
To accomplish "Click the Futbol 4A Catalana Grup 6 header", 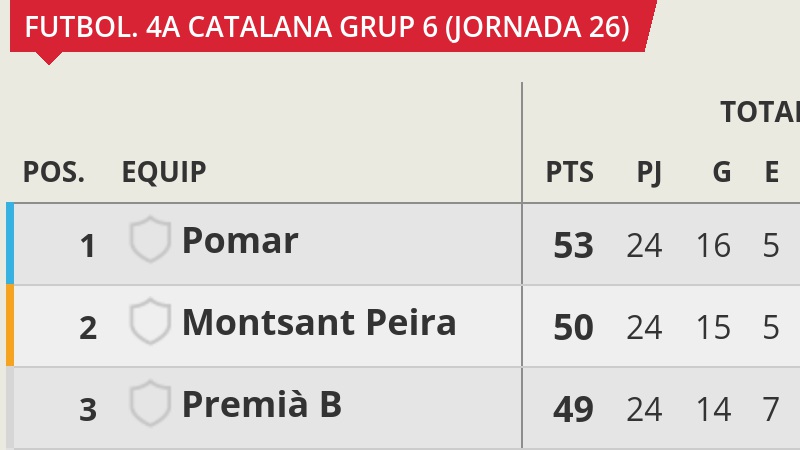I will pyautogui.click(x=327, y=27).
